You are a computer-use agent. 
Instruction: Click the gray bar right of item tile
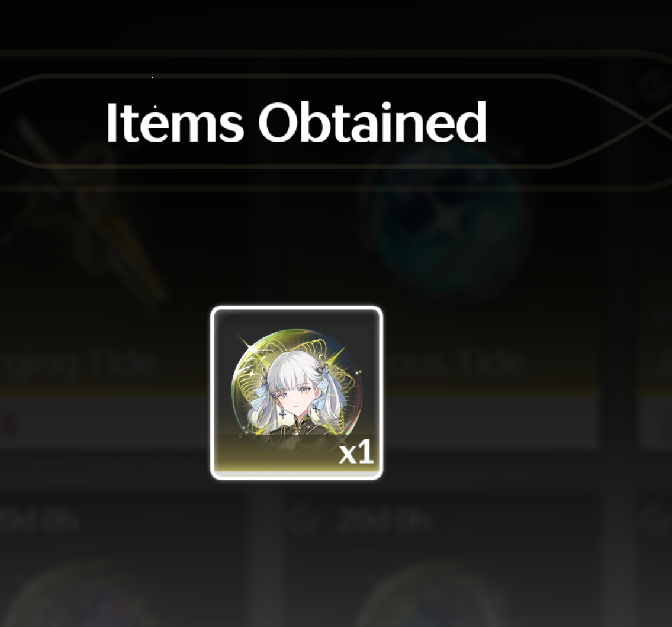click(490, 424)
